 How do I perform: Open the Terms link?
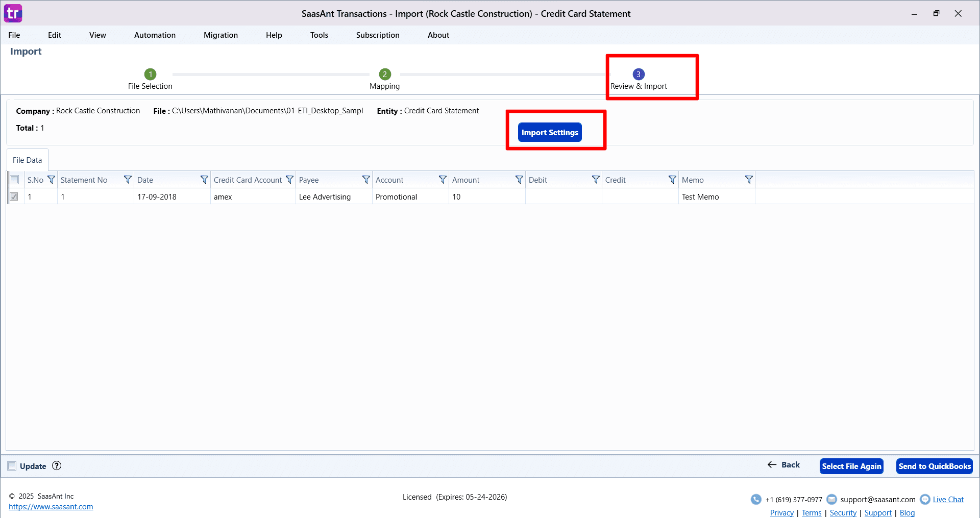coord(812,513)
